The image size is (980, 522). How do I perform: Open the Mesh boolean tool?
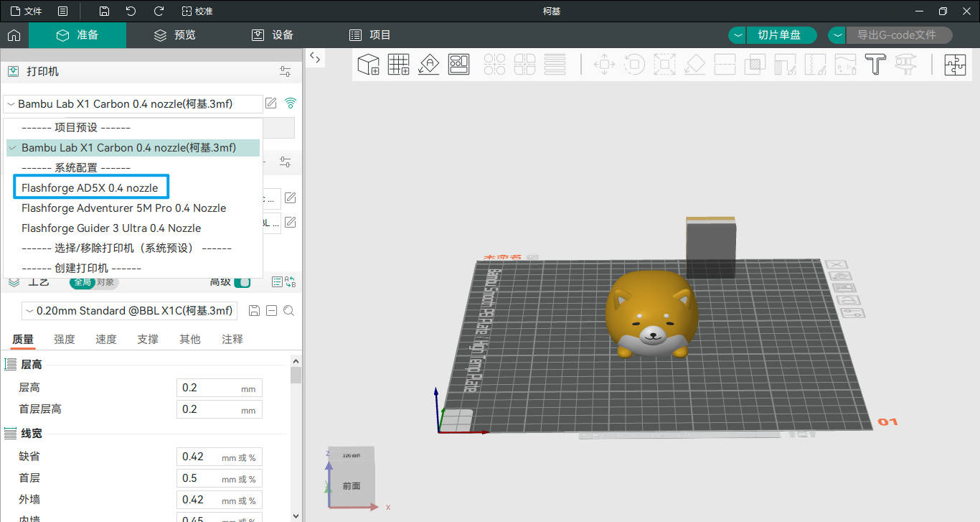[755, 65]
